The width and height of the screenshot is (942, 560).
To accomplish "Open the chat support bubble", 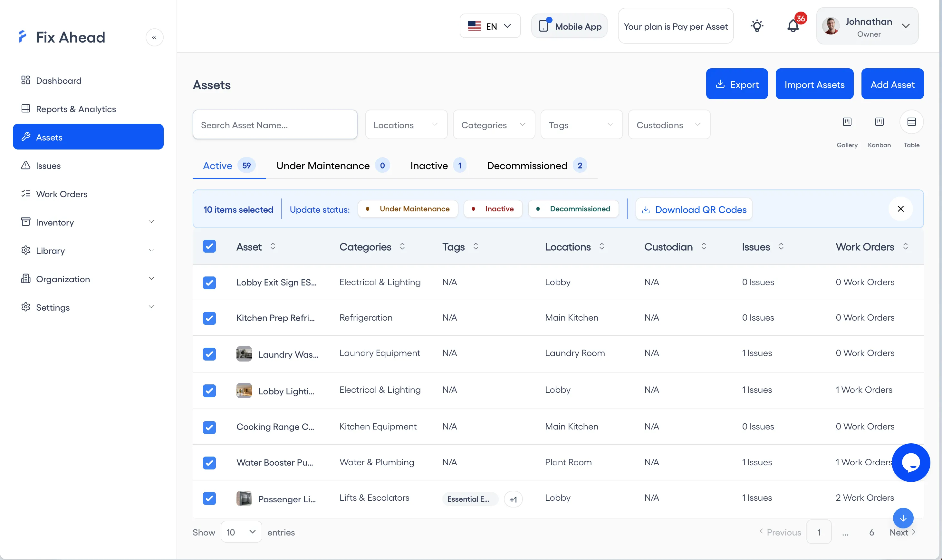I will pyautogui.click(x=911, y=463).
